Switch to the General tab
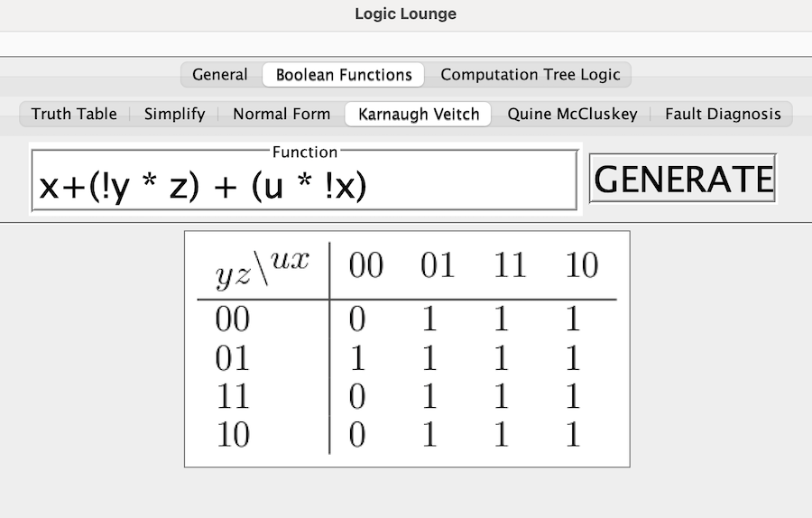 click(220, 75)
